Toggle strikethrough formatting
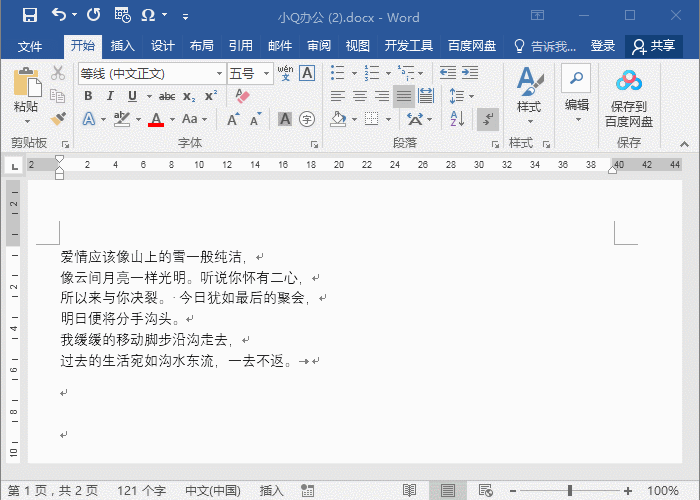 (x=167, y=96)
